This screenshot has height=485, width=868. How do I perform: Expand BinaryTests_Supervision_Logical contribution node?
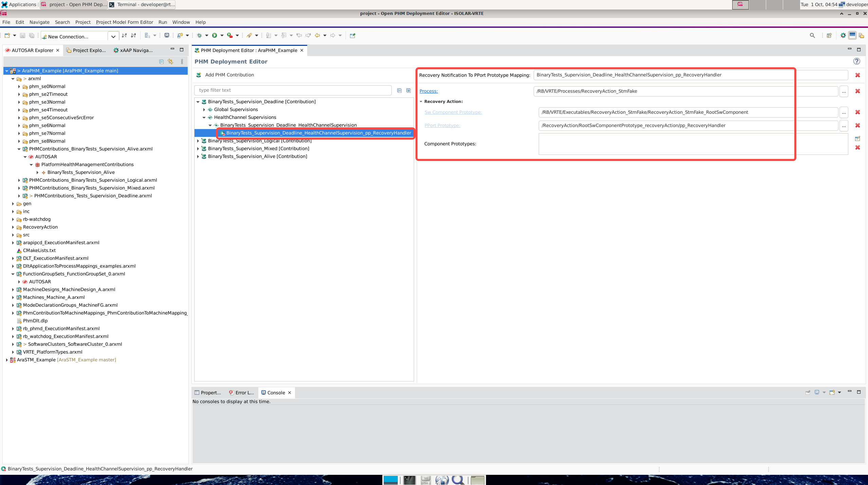click(x=198, y=141)
